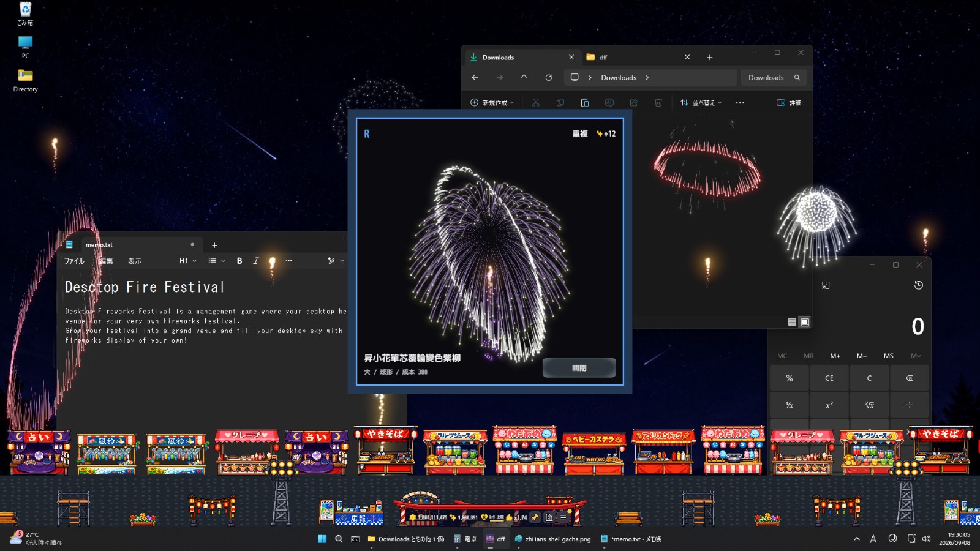Click the paste icon in Explorer toolbar
The width and height of the screenshot is (980, 551).
point(585,103)
